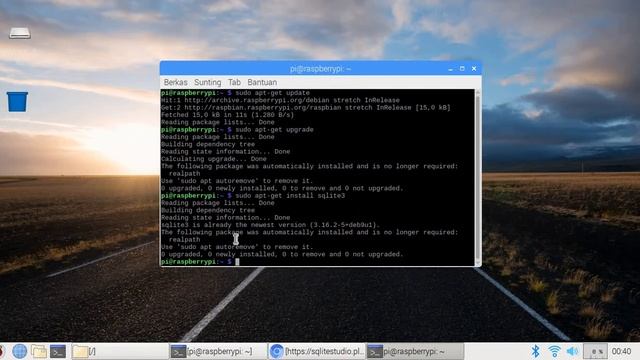640x360 pixels.
Task: Click the last terminal prompt cursor line
Action: click(200, 262)
